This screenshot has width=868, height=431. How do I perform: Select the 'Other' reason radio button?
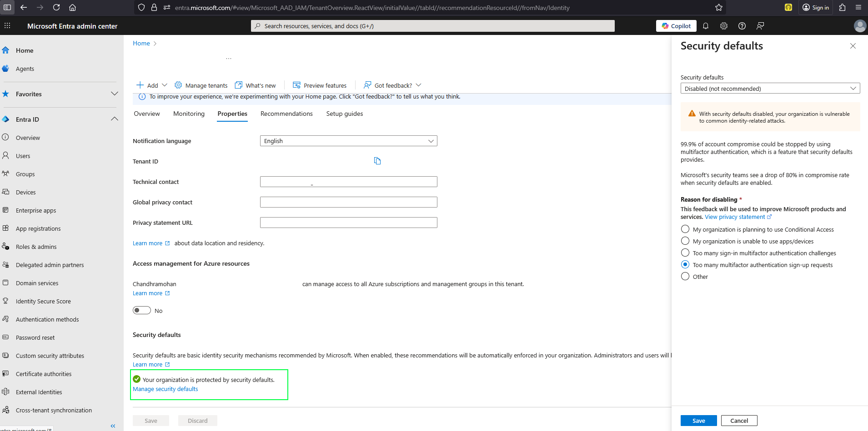pos(685,277)
